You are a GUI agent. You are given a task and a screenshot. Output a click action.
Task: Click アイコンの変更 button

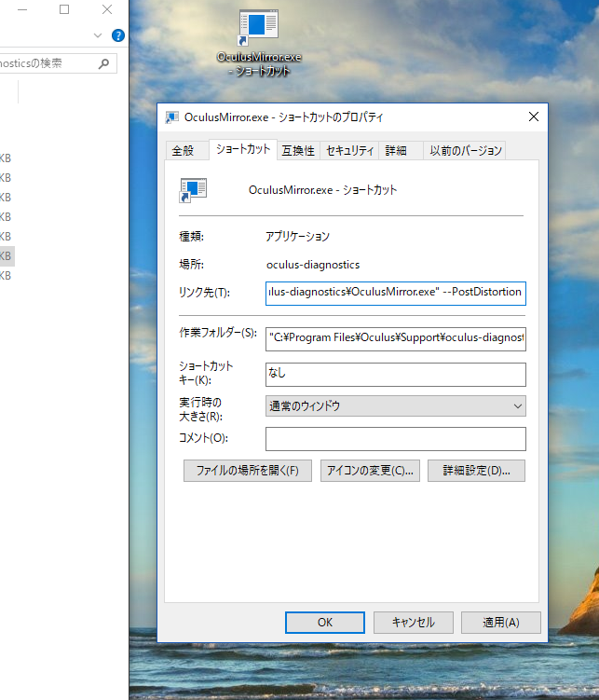coord(370,471)
